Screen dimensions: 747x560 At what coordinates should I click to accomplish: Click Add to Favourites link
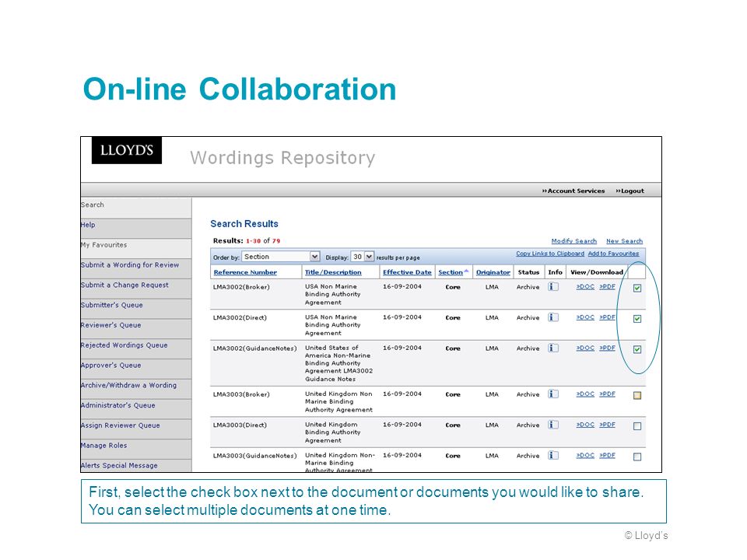tap(614, 254)
